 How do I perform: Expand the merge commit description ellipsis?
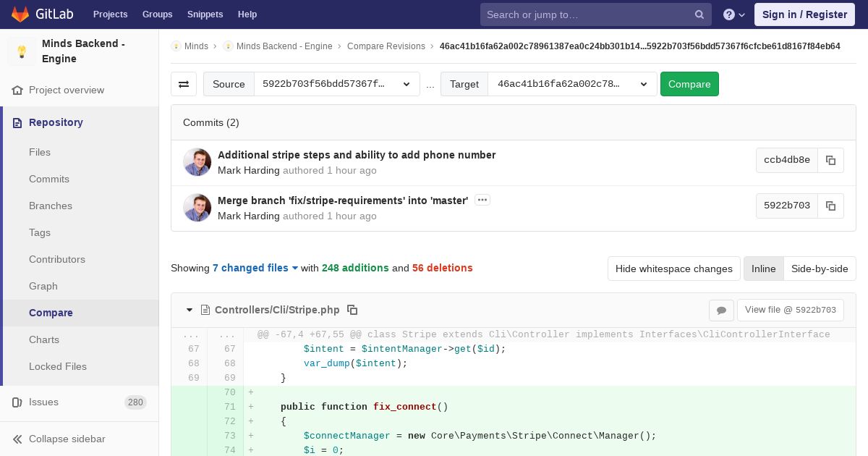tap(482, 200)
